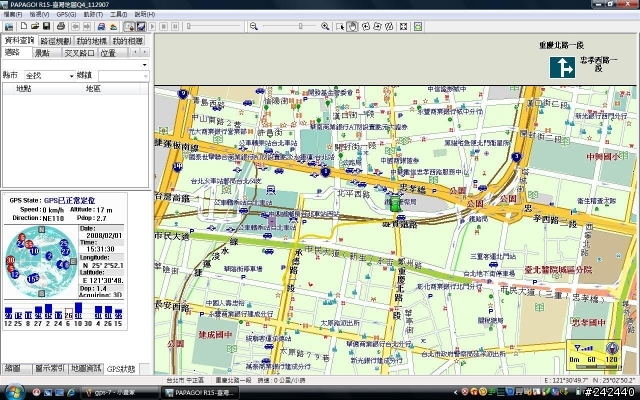Open the 鄉鎮 dropdown
Screen dimensions: 640x400
pyautogui.click(x=124, y=76)
